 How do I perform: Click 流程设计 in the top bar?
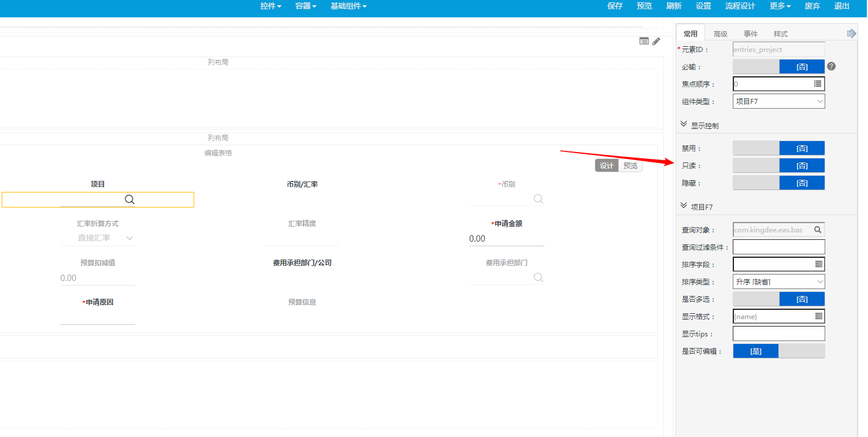tap(740, 6)
